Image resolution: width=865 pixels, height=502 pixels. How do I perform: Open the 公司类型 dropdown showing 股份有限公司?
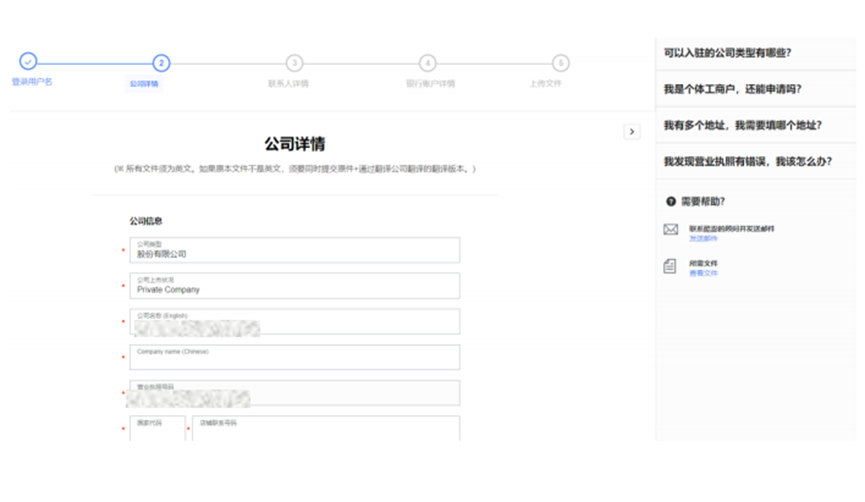pos(297,250)
